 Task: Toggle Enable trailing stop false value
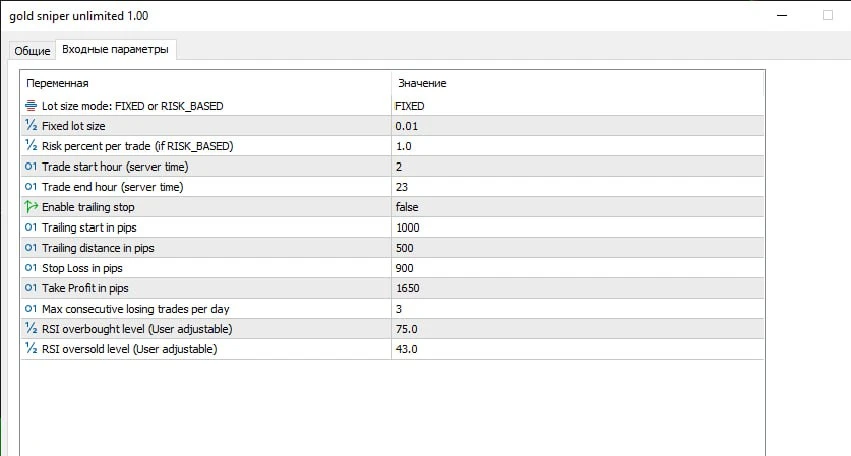tap(407, 207)
